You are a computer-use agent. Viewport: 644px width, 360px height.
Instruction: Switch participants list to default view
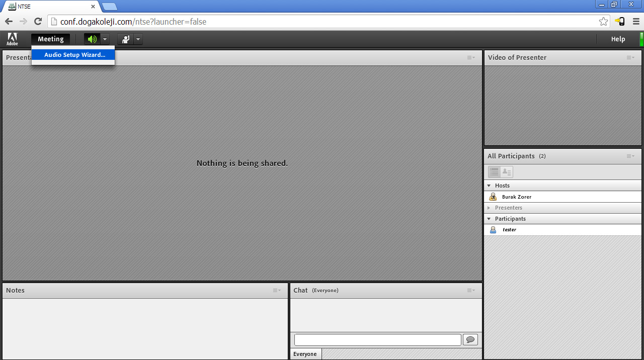tap(494, 172)
